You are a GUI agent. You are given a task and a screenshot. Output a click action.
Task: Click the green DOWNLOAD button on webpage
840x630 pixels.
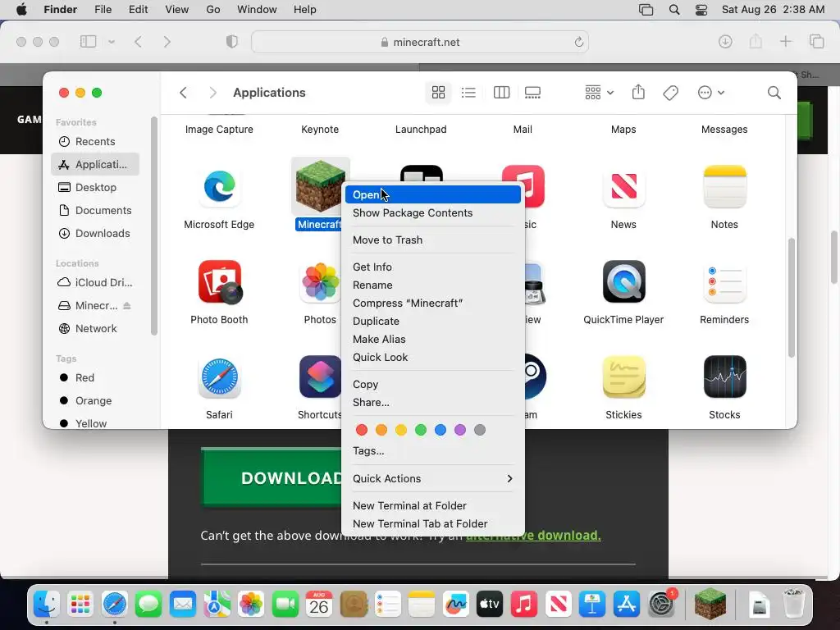click(x=272, y=477)
